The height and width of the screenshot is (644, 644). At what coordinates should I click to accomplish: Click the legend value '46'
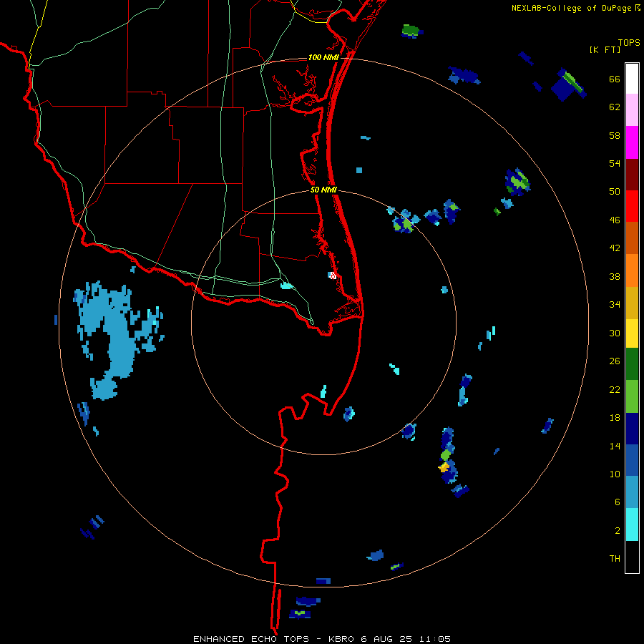pos(615,220)
